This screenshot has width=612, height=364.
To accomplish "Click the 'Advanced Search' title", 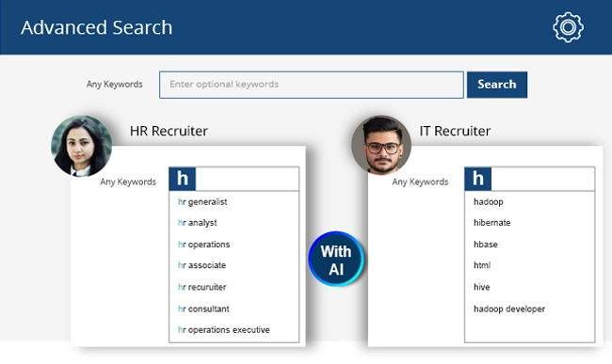I will point(96,27).
